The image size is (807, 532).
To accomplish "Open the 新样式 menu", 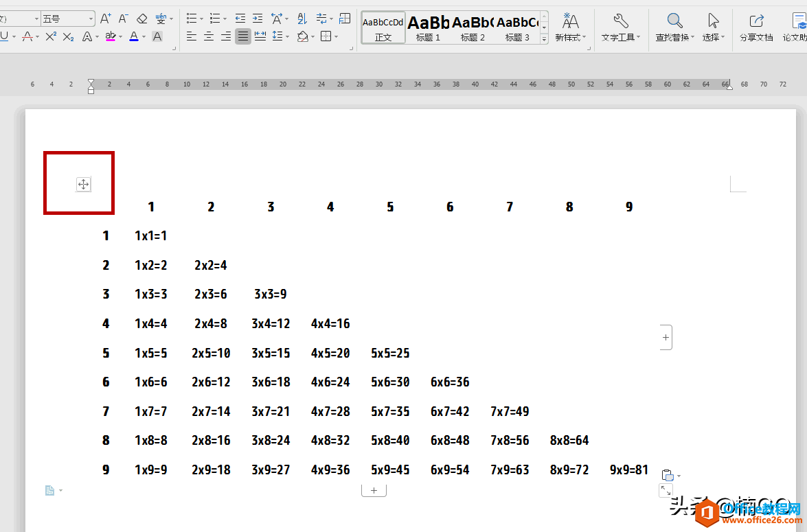I will [x=571, y=27].
